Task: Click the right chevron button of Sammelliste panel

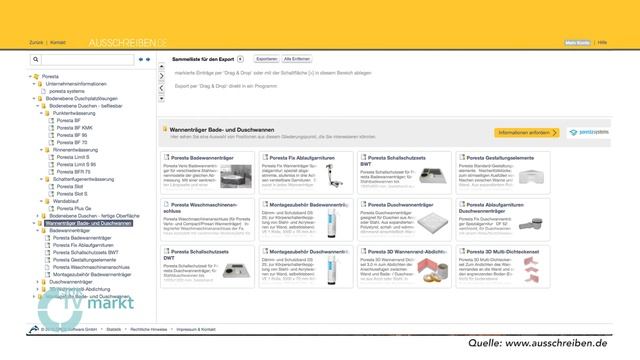Action: [162, 76]
